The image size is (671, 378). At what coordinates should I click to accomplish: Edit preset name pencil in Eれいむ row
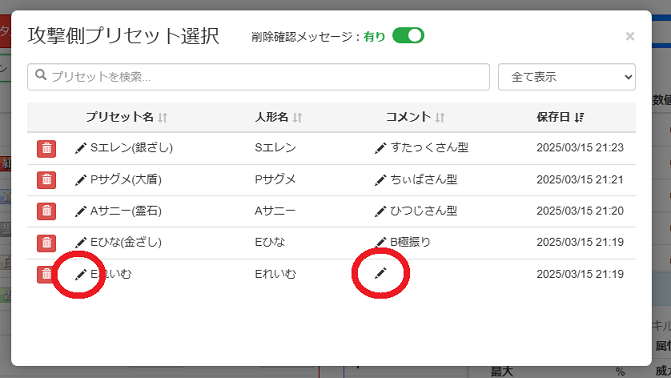click(80, 274)
